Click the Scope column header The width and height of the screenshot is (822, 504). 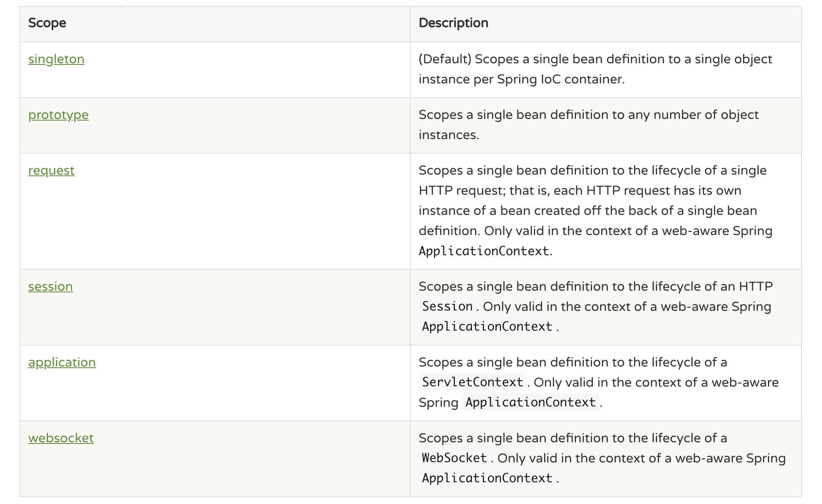[x=47, y=23]
